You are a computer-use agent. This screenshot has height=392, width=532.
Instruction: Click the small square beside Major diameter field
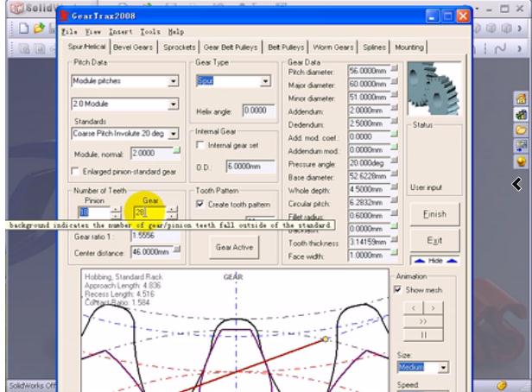click(x=394, y=82)
